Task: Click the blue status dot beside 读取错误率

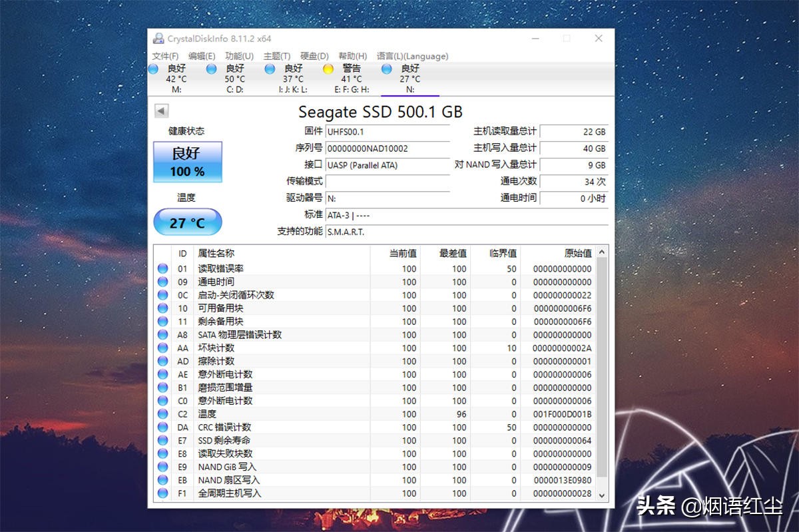Action: point(162,268)
